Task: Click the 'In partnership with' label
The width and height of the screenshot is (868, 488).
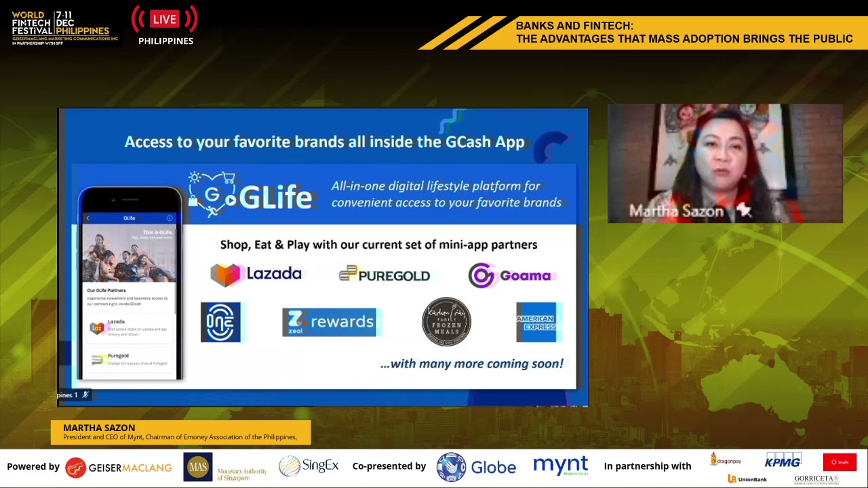Action: [648, 466]
